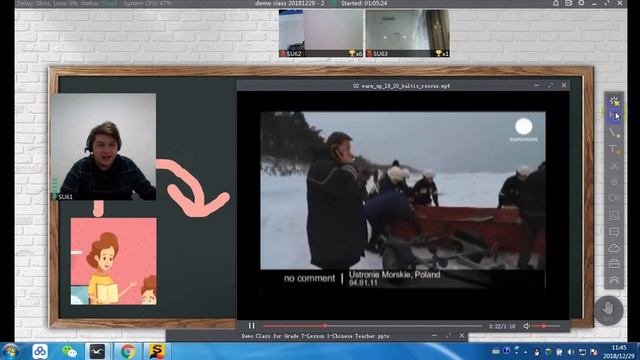
Task: Select SU62 student video thumbnail
Action: (x=321, y=33)
